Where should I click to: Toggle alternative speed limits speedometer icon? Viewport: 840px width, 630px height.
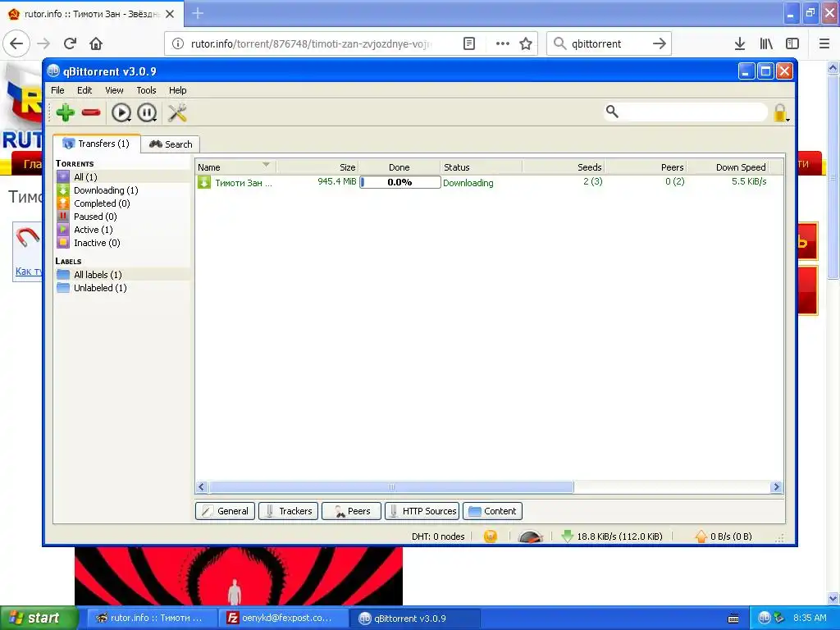pos(531,536)
